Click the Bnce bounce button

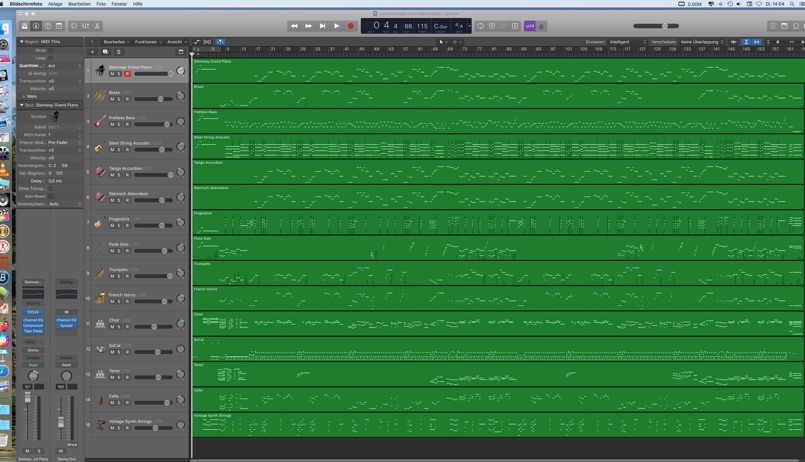72,445
